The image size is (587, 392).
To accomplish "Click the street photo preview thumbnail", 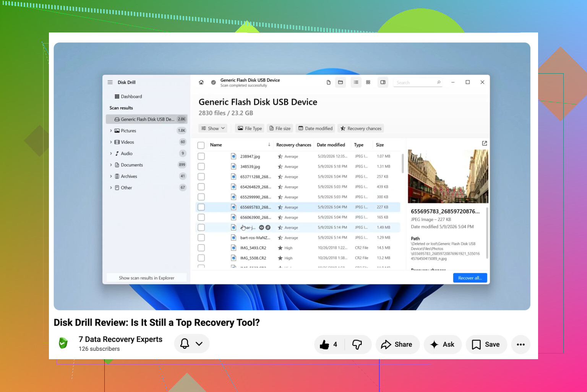I will click(448, 176).
